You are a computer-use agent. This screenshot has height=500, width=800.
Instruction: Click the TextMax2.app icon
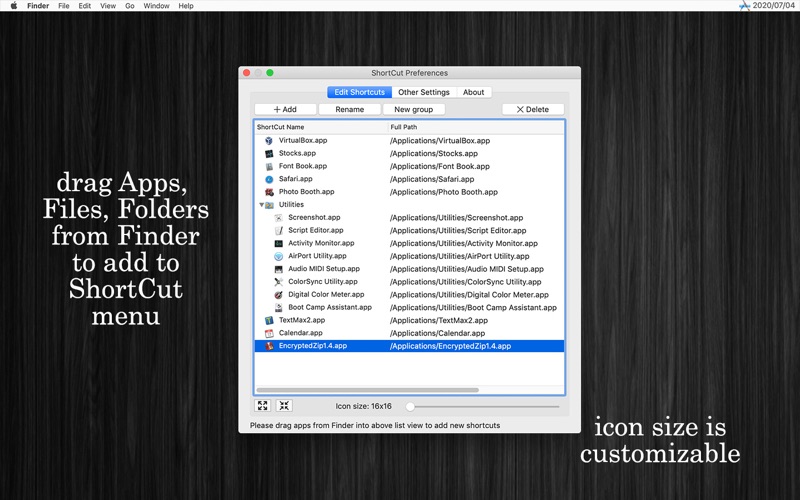point(269,320)
